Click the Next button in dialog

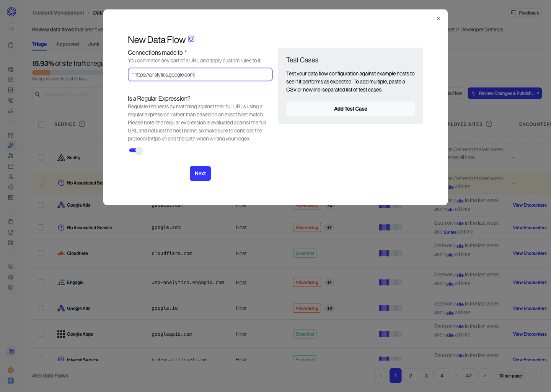(200, 173)
